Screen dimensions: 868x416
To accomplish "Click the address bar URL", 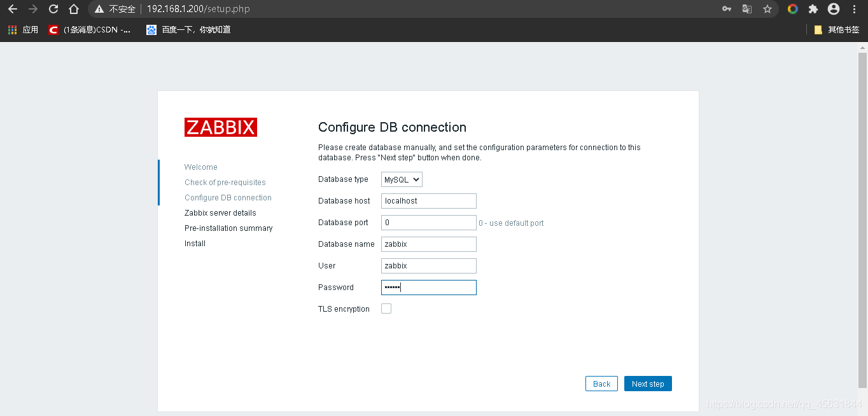I will pyautogui.click(x=198, y=9).
